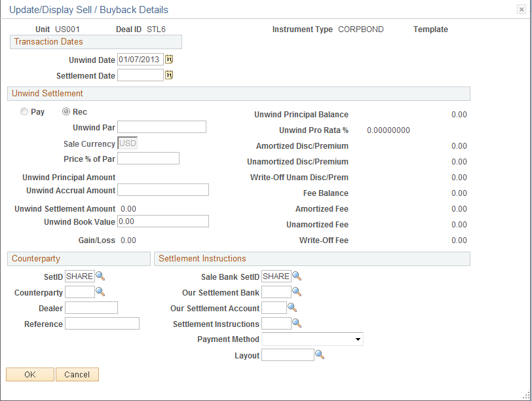This screenshot has width=532, height=401.
Task: Click the OK button
Action: tap(29, 374)
